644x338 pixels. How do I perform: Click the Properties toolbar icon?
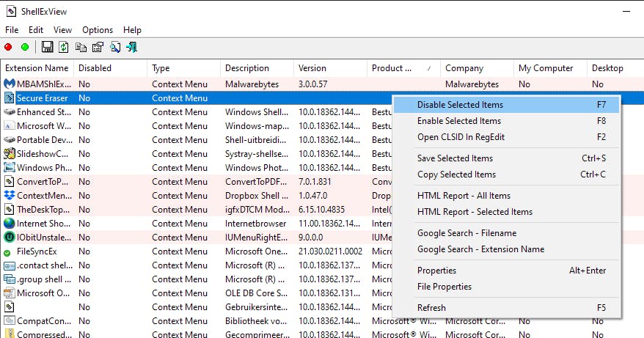[98, 47]
